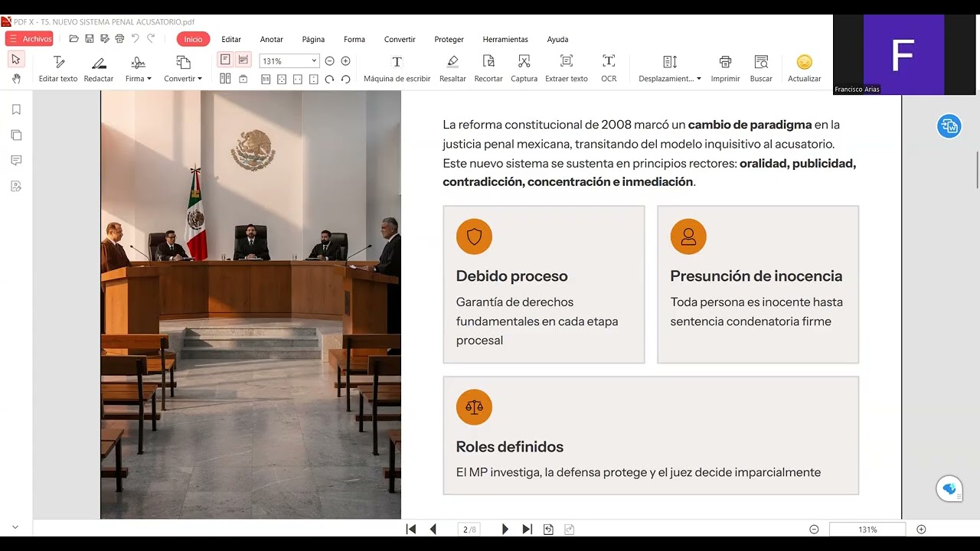Set actual size 1:1 view
The height and width of the screenshot is (551, 980).
(266, 79)
